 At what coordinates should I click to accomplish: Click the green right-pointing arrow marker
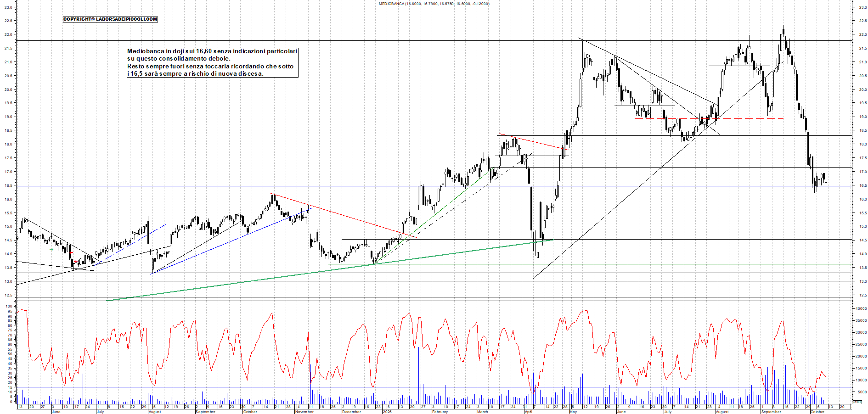tap(51, 250)
